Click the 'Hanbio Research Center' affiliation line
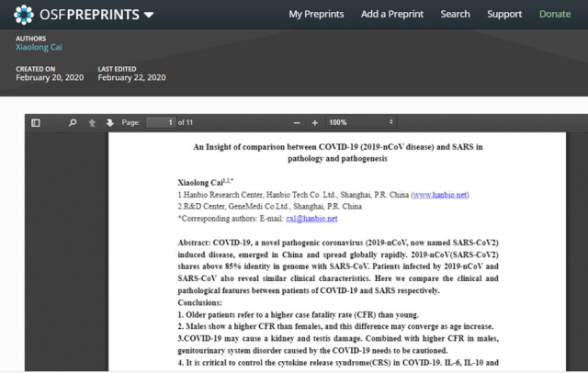 (x=323, y=195)
